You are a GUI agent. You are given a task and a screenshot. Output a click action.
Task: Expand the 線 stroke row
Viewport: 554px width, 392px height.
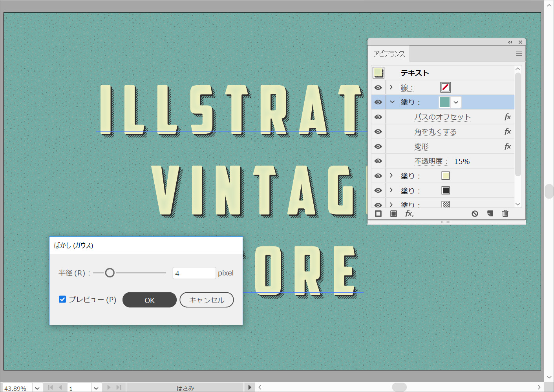[391, 87]
